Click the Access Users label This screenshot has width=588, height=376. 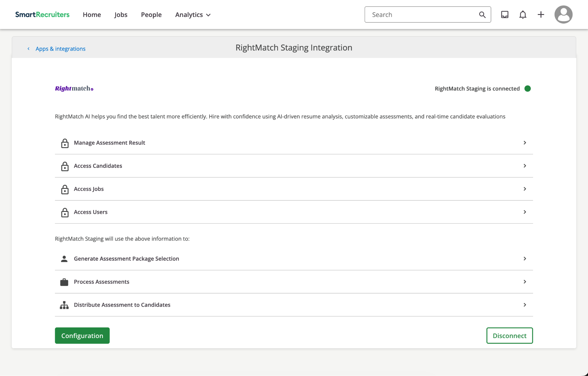click(91, 212)
